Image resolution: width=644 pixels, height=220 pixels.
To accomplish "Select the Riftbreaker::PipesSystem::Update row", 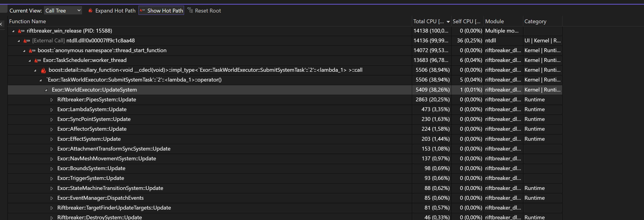I will (285, 100).
